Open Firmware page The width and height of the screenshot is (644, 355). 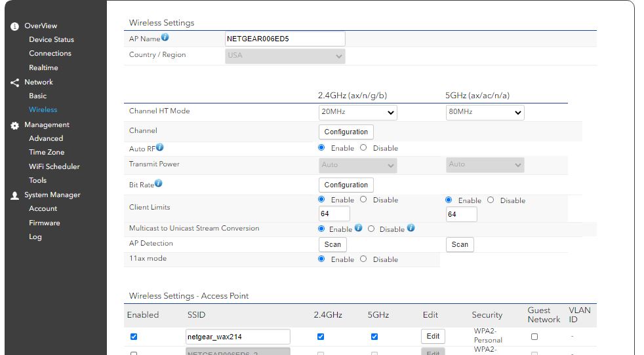click(45, 223)
